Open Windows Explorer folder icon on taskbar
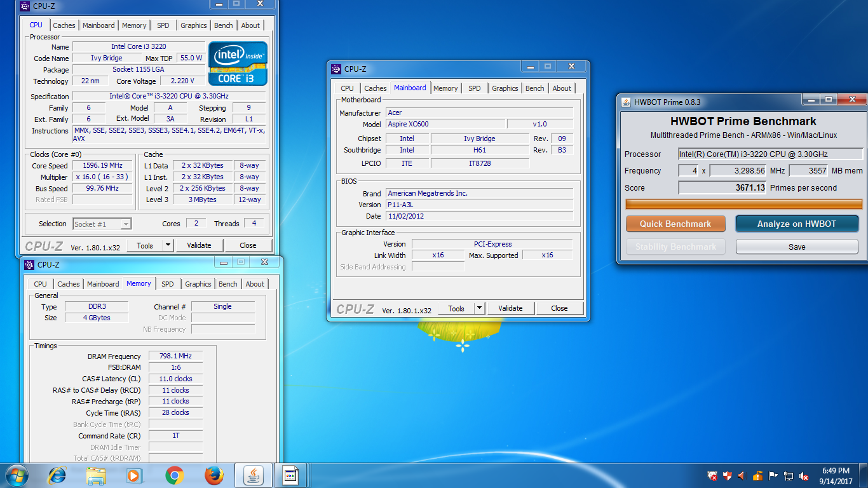Viewport: 868px width, 488px height. coord(97,475)
